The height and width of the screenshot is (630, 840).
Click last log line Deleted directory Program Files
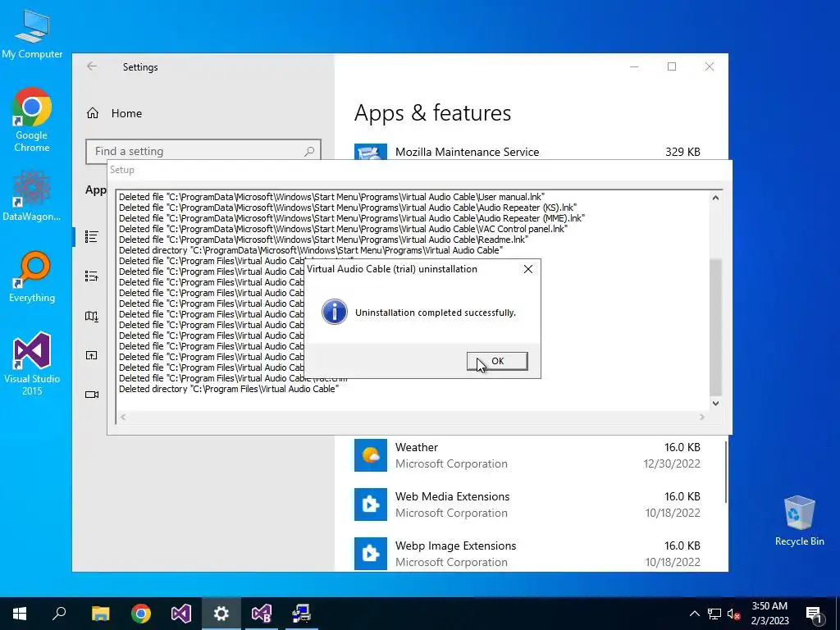pyautogui.click(x=229, y=389)
